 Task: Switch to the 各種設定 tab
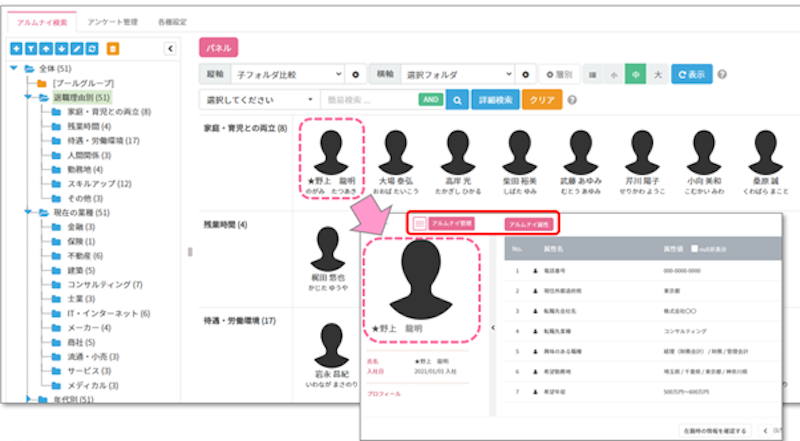pos(174,20)
